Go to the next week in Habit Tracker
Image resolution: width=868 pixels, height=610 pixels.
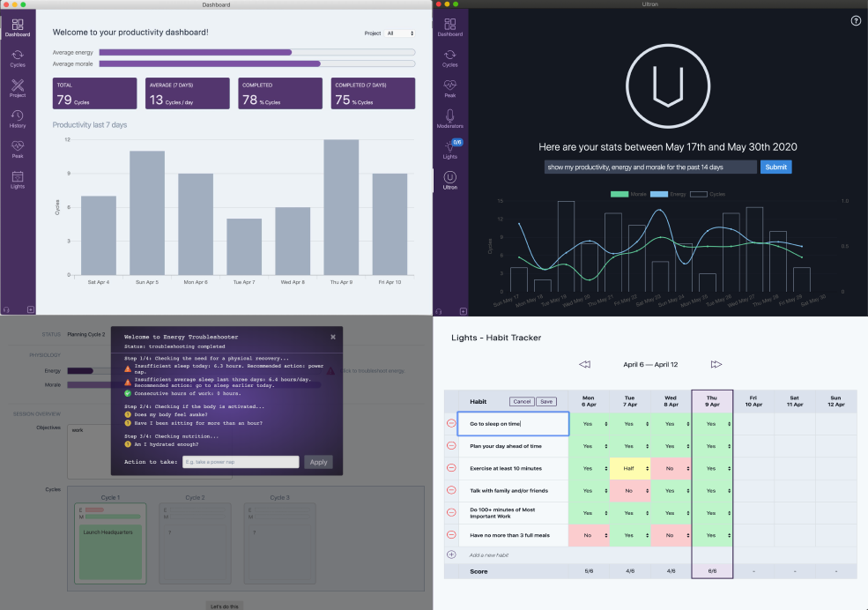[716, 364]
